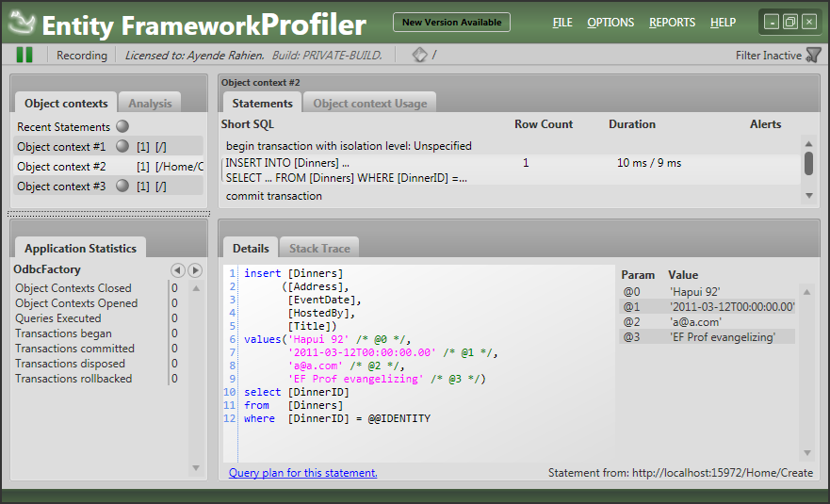Click the Object Contexts Closed statistic

[x=73, y=288]
